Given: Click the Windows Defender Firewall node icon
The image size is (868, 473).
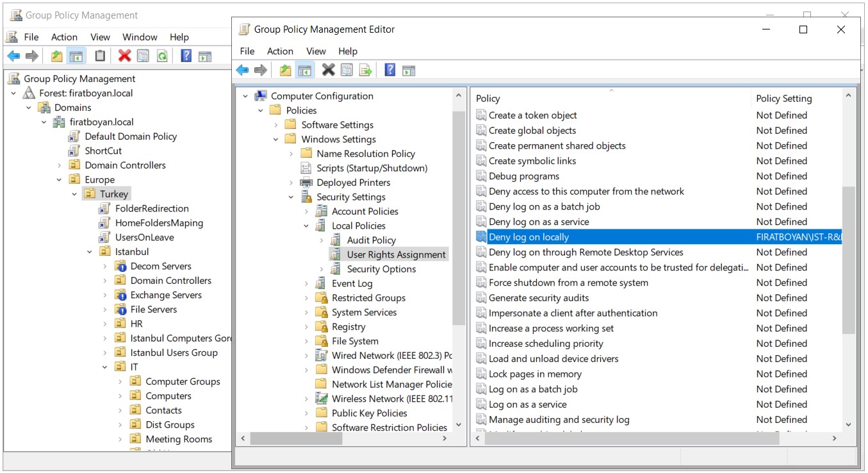Looking at the screenshot, I should point(322,370).
